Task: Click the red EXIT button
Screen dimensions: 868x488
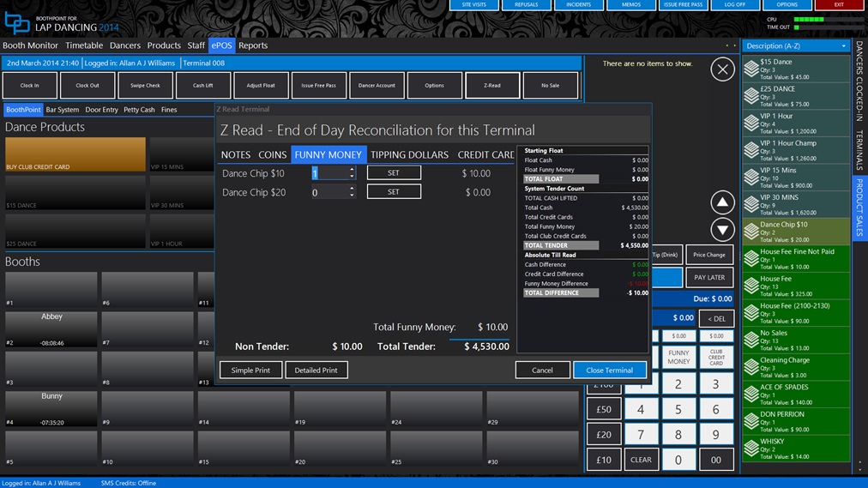Action: point(839,5)
